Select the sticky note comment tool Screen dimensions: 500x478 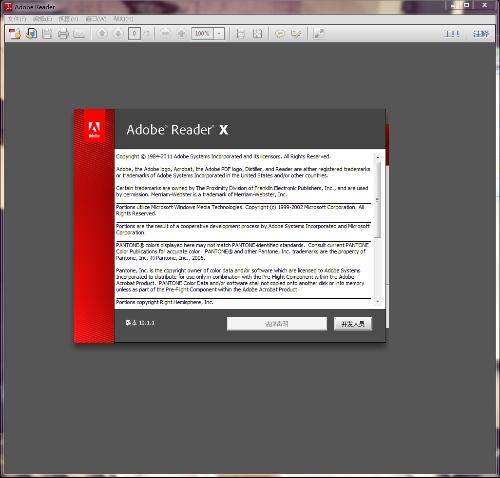280,34
